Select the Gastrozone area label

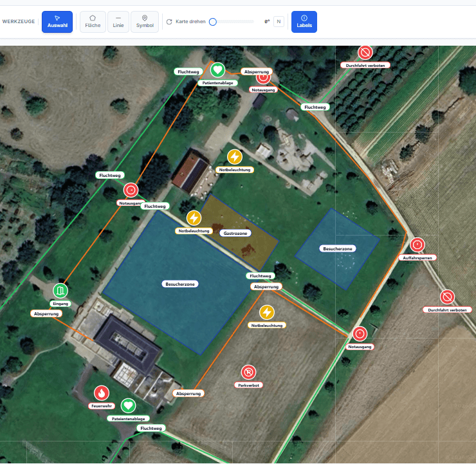pyautogui.click(x=235, y=233)
